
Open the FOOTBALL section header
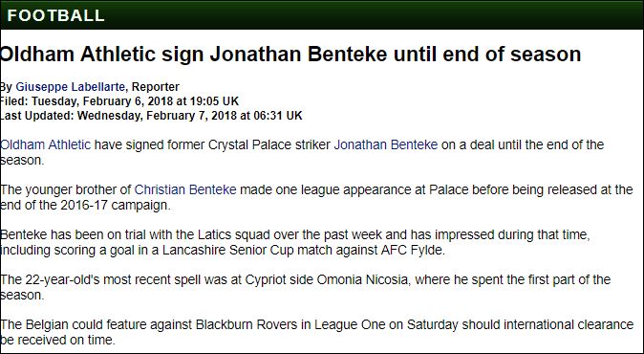[55, 15]
